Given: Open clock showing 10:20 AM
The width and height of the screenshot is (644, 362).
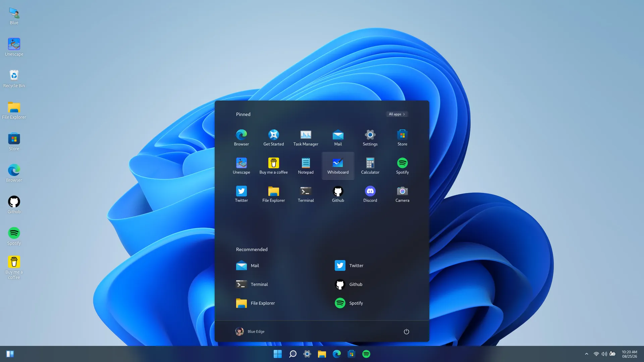Looking at the screenshot, I should coord(630,354).
